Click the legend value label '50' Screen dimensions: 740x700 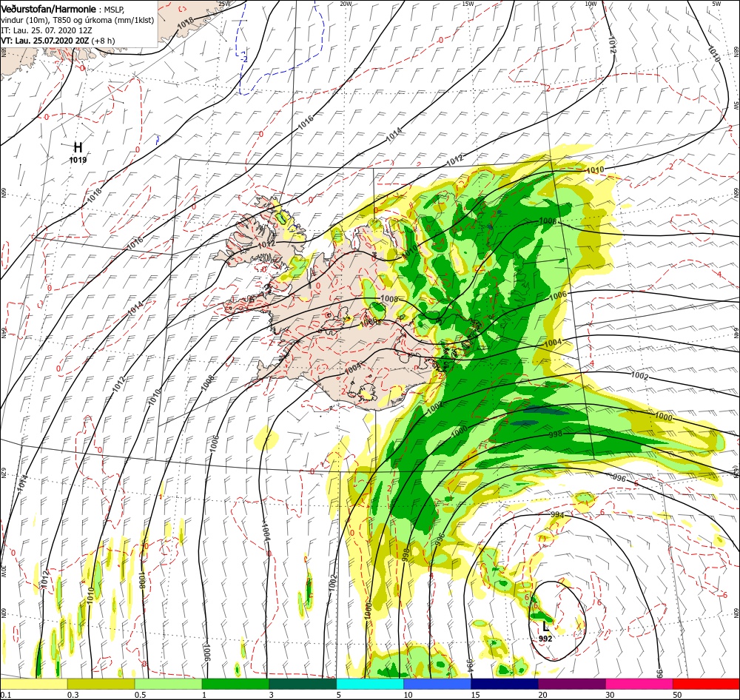point(677,695)
